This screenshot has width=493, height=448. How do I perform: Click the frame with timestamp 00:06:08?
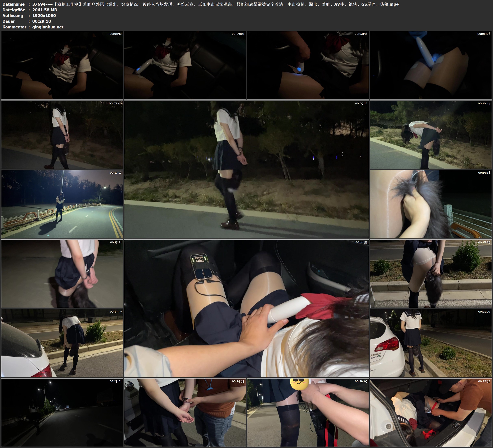click(431, 65)
